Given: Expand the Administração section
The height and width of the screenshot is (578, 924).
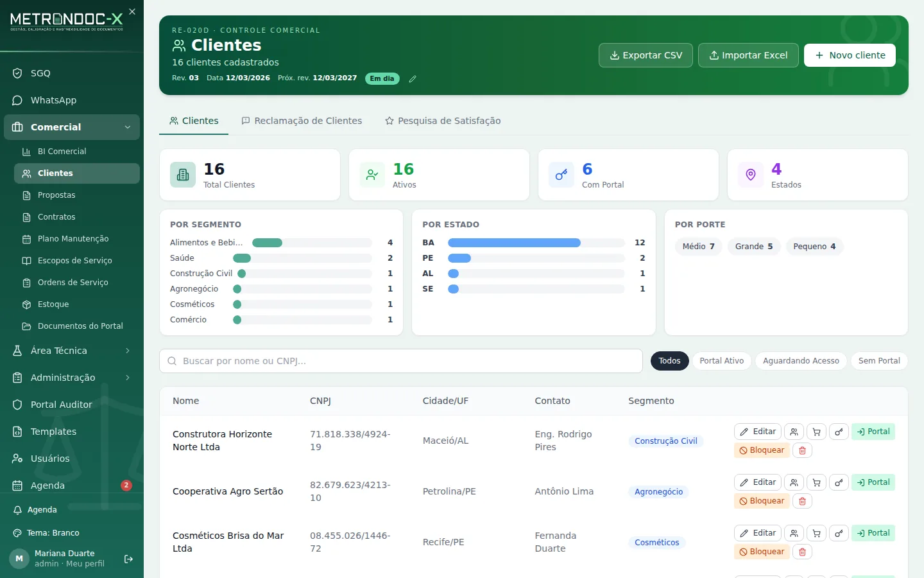Looking at the screenshot, I should coord(72,378).
